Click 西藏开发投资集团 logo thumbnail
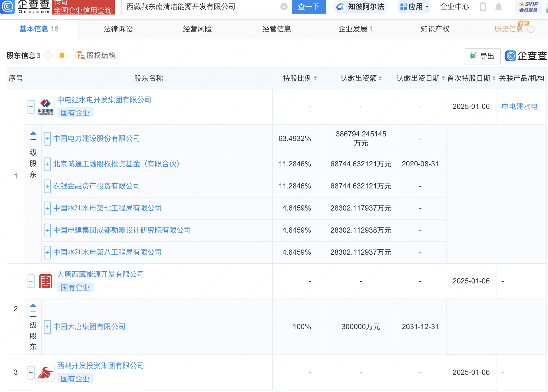The image size is (548, 392). coord(45,373)
